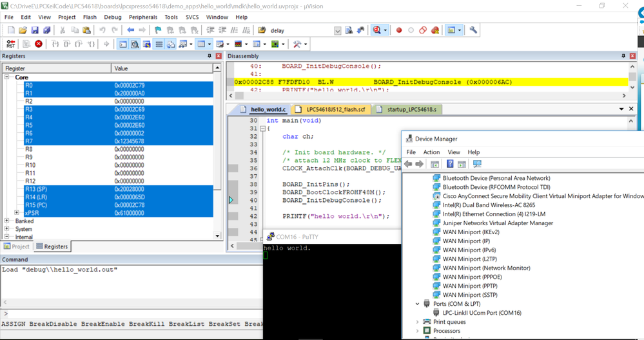Toggle the Disassembly window icon

(135, 44)
